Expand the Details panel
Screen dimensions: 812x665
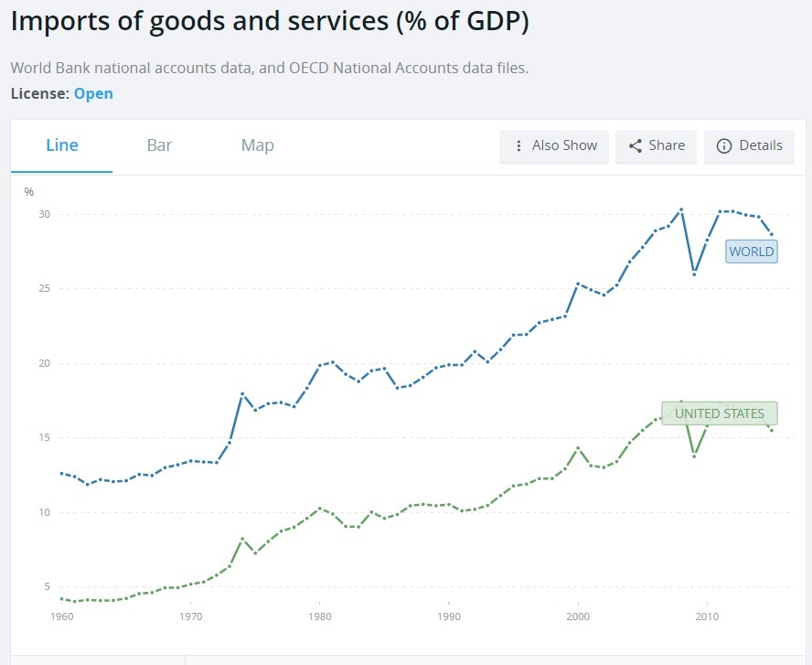(749, 145)
